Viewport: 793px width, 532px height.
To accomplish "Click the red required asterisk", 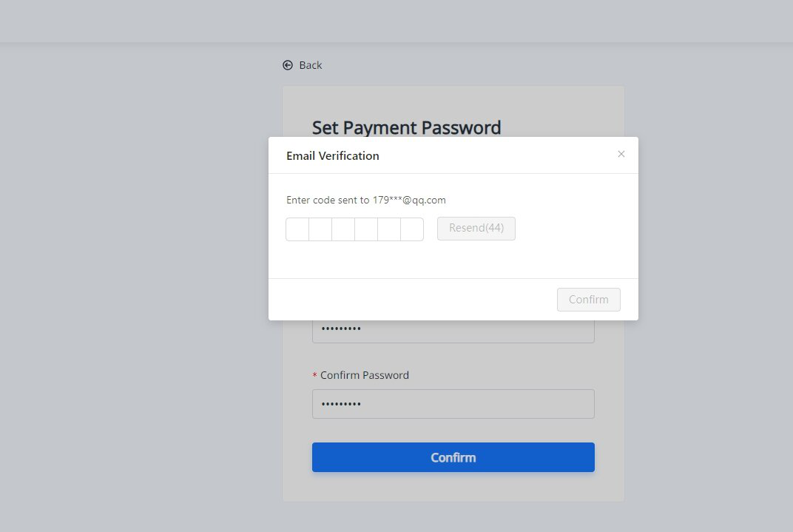I will pyautogui.click(x=315, y=376).
